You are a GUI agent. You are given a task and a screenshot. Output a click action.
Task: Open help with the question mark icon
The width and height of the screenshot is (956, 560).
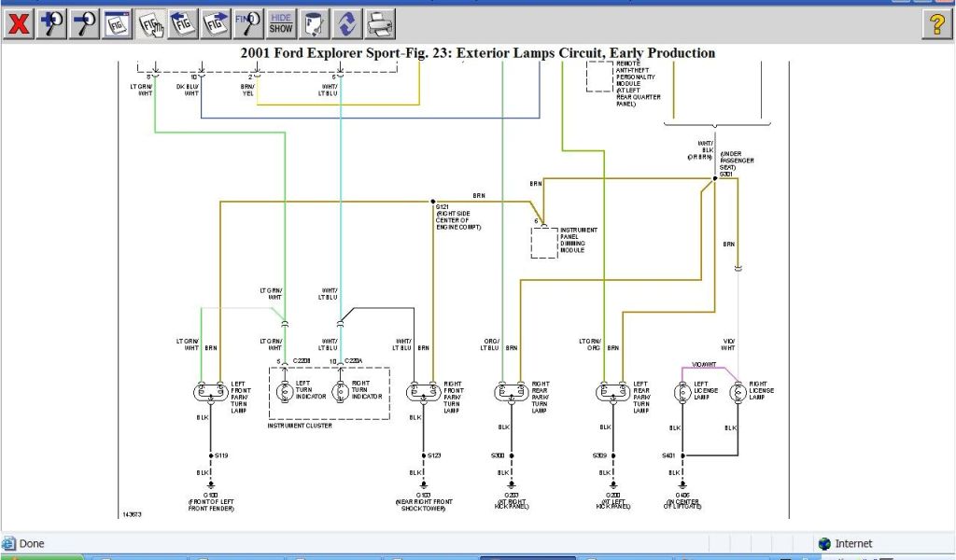[x=936, y=24]
